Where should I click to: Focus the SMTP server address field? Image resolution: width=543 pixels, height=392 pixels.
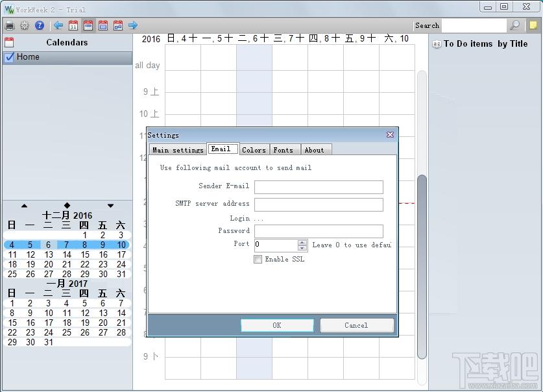319,204
